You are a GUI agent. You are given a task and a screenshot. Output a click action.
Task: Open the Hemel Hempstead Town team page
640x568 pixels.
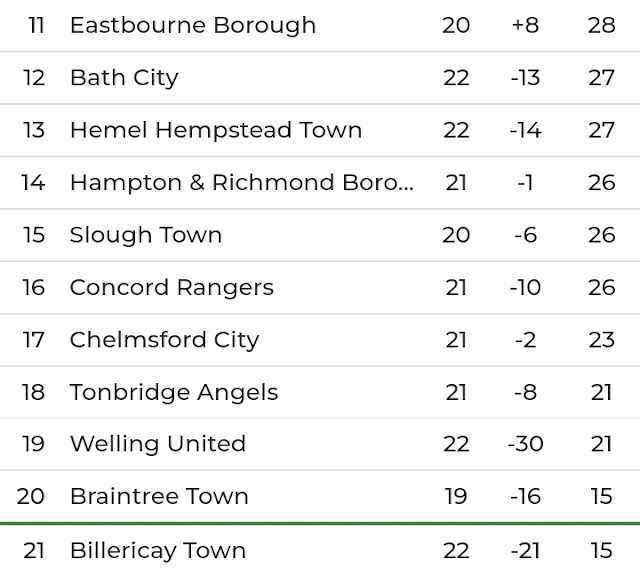215,130
